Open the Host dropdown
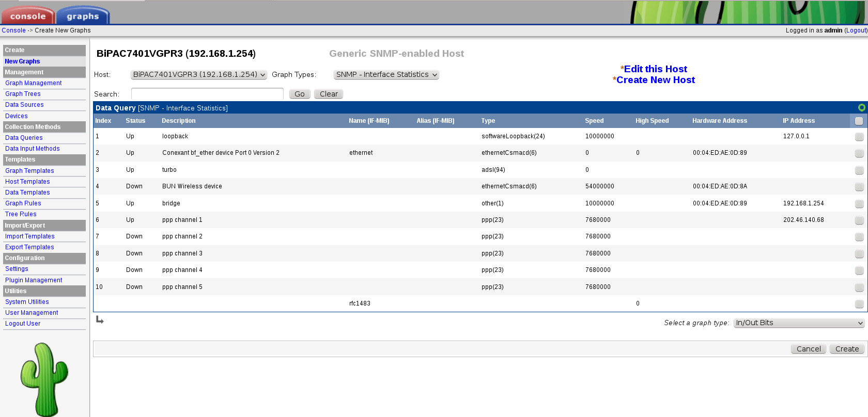Image resolution: width=868 pixels, height=417 pixels. click(x=198, y=74)
